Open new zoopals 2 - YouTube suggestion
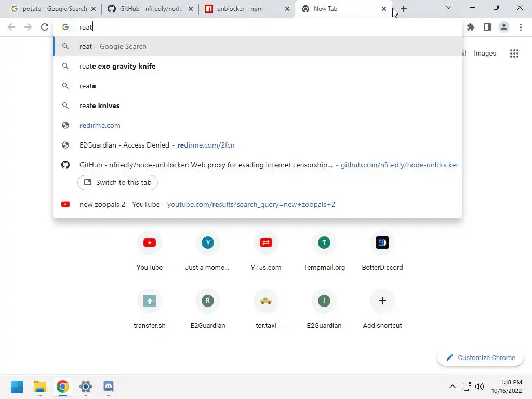This screenshot has width=532, height=399. [258, 204]
